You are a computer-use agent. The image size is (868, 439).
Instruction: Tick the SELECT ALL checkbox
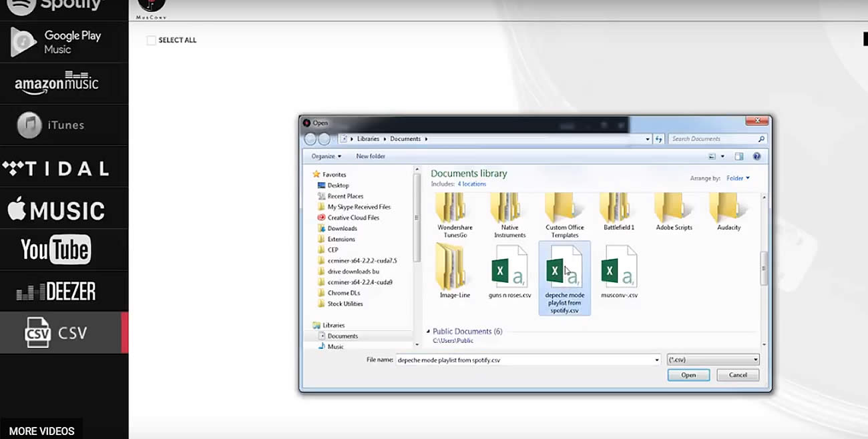pyautogui.click(x=152, y=40)
